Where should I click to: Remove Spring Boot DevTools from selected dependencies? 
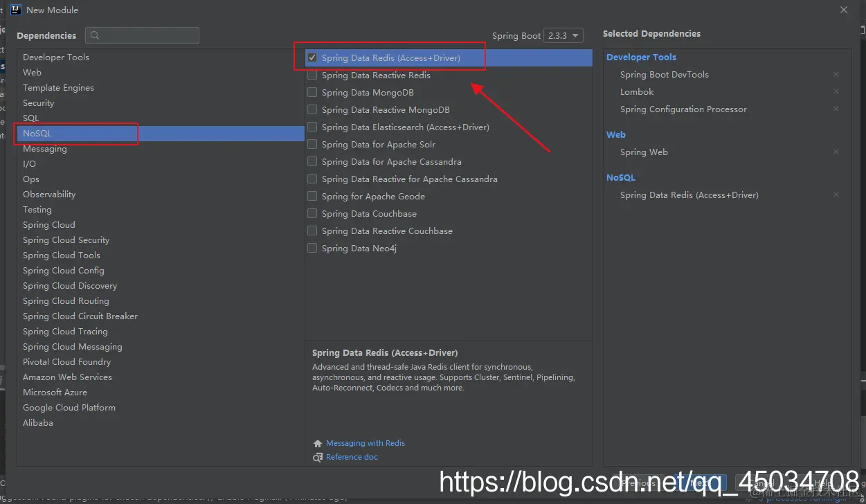coord(836,74)
